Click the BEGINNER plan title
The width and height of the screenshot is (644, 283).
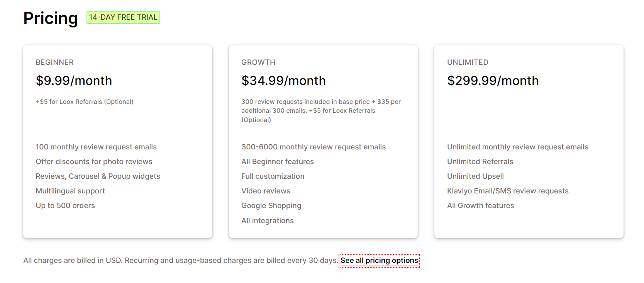[55, 63]
